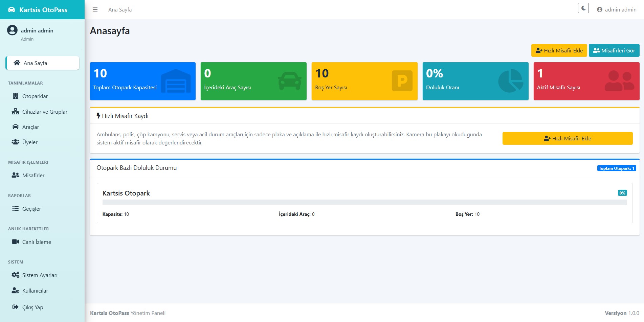Click the top Hızlı Misafir Ekle button
The image size is (644, 322).
click(559, 50)
